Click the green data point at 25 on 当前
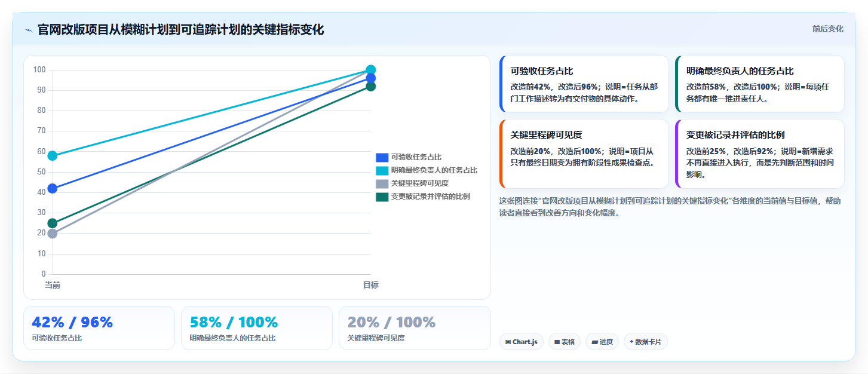This screenshot has width=868, height=374. click(x=53, y=223)
